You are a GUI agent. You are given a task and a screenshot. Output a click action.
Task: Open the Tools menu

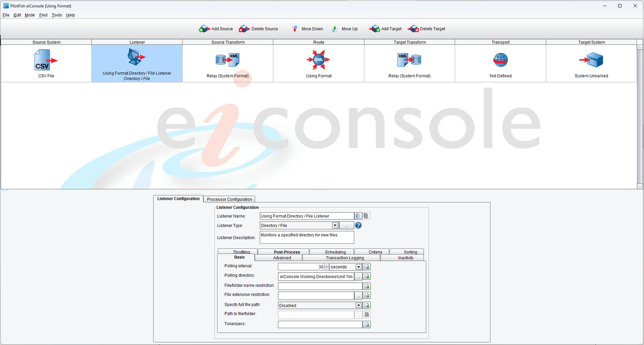coord(57,15)
